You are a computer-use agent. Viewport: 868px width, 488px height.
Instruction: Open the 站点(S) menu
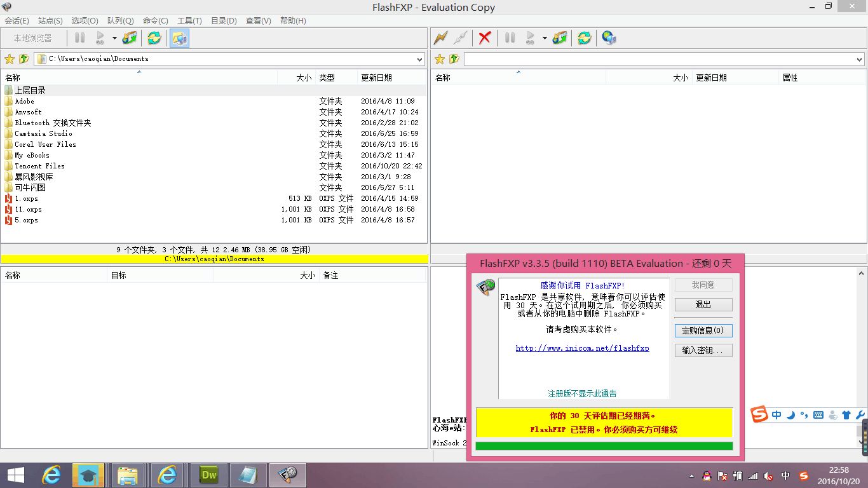(50, 20)
